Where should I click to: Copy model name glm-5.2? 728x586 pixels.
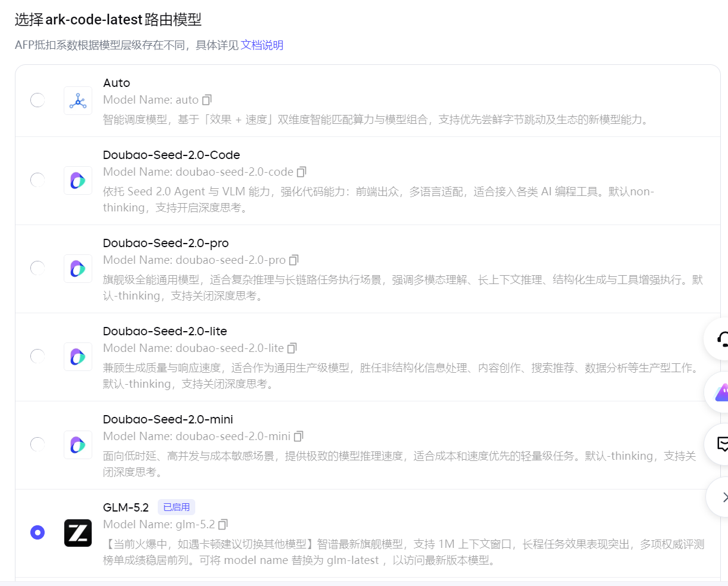click(x=223, y=524)
